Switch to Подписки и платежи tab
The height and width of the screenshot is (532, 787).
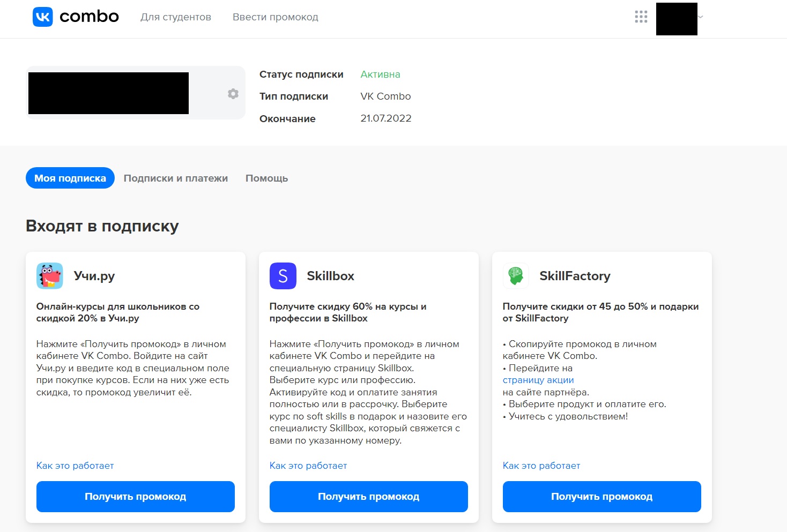(176, 178)
